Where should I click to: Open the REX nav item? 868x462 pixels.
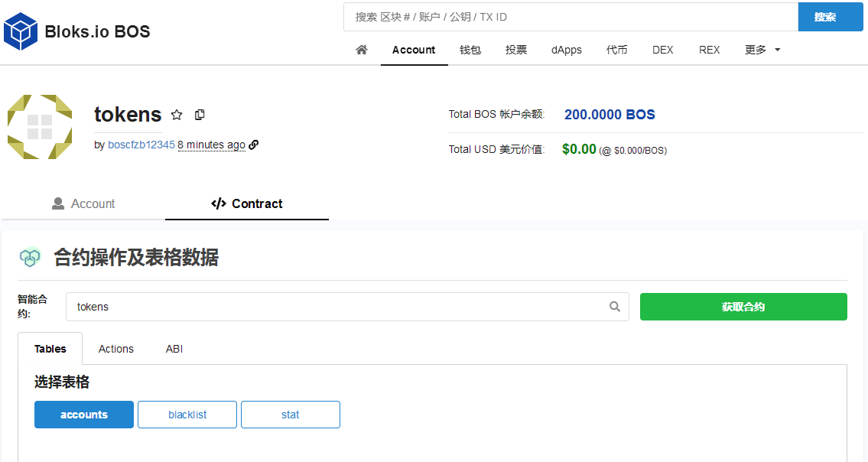pos(709,50)
